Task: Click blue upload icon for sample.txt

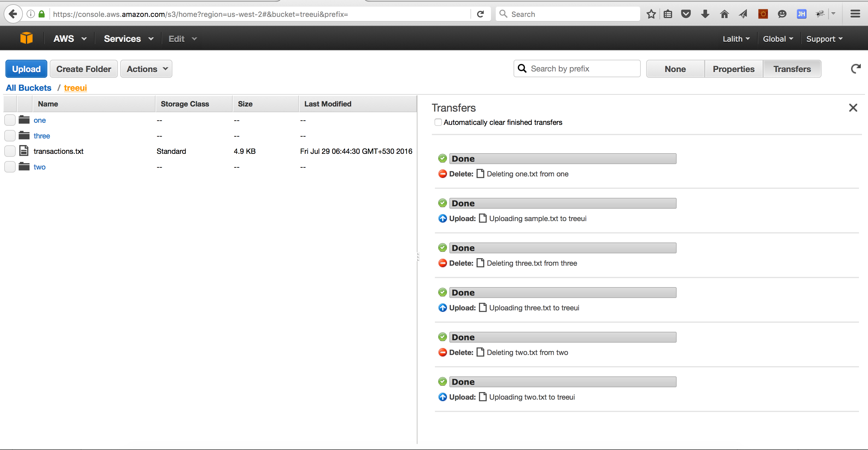Action: click(442, 218)
